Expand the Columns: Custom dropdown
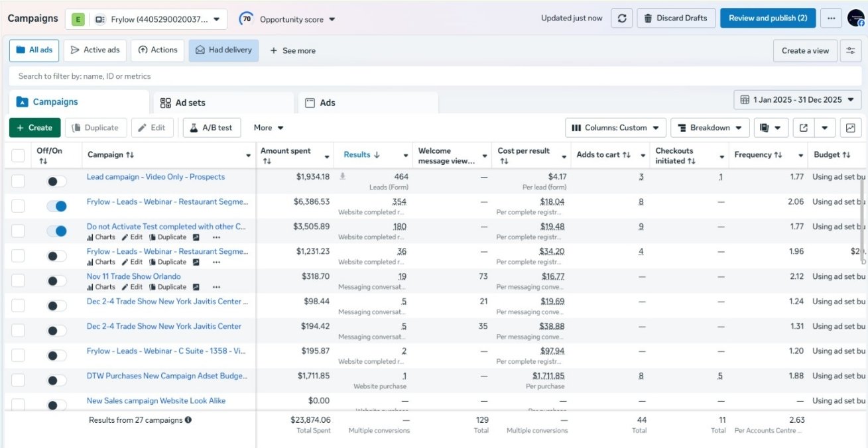This screenshot has height=448, width=868. pyautogui.click(x=615, y=128)
